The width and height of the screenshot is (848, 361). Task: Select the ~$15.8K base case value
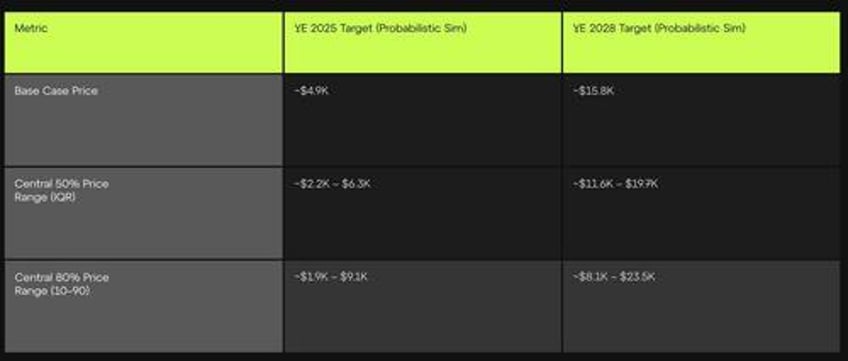(x=594, y=91)
